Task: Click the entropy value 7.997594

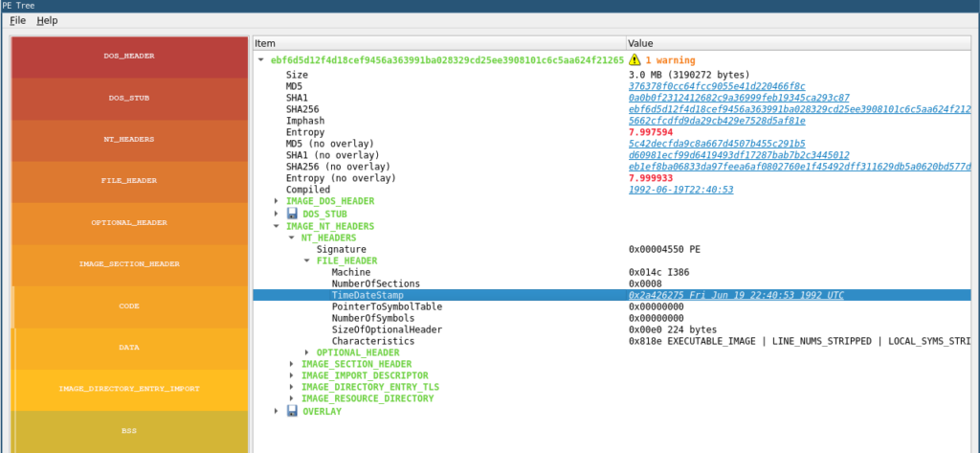Action: pyautogui.click(x=651, y=132)
